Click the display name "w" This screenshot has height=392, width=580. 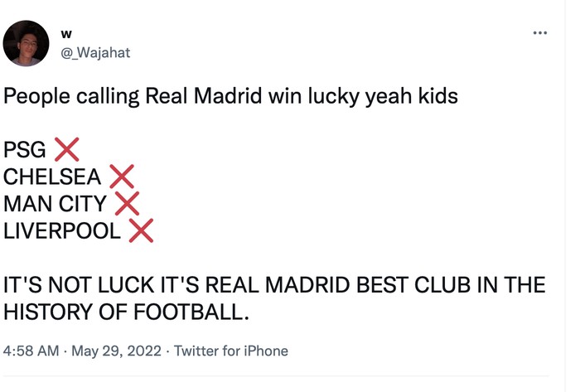(x=67, y=33)
